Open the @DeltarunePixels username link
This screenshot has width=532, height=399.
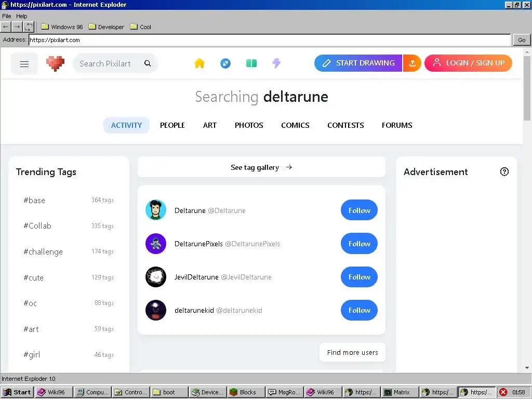(252, 244)
